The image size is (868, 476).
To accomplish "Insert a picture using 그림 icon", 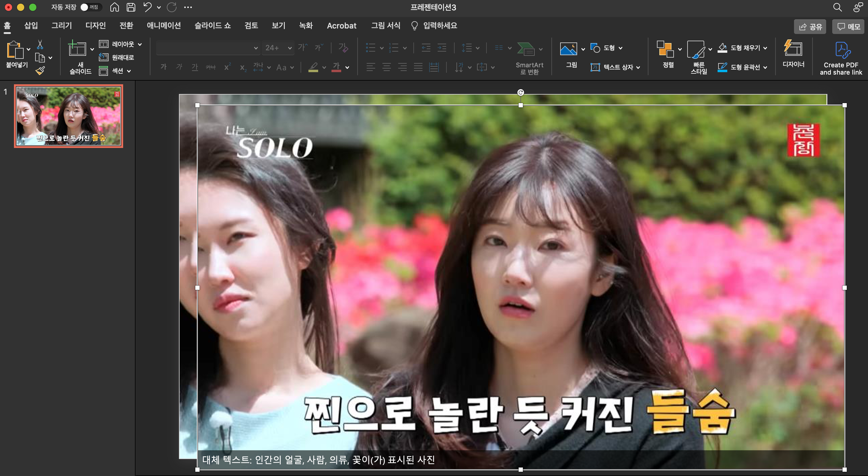I will (x=568, y=49).
